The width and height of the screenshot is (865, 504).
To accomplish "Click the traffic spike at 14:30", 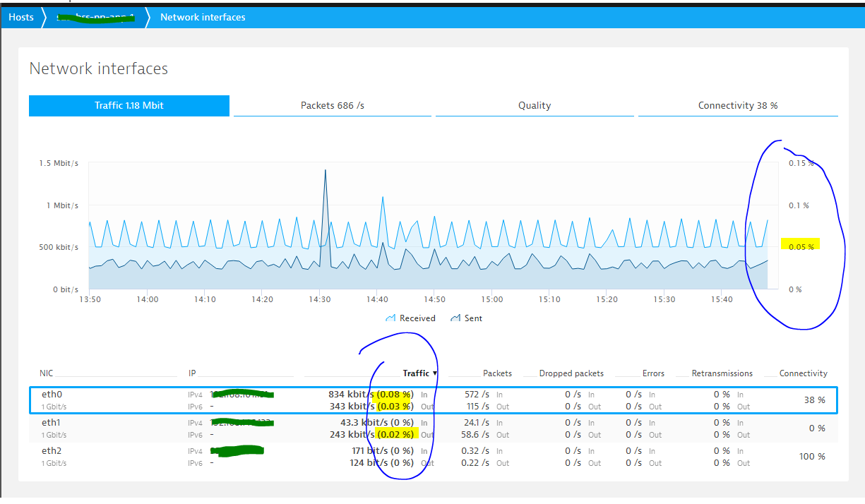I will point(325,172).
